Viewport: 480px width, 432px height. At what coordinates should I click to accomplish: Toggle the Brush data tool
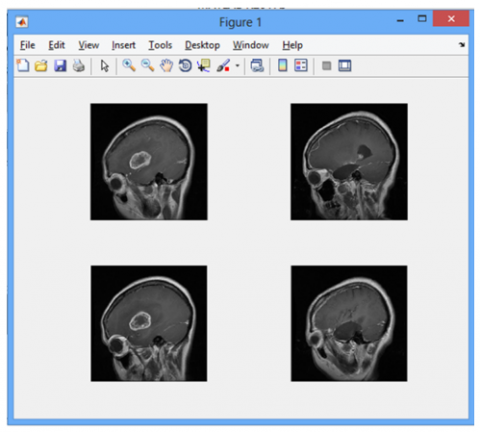click(223, 66)
